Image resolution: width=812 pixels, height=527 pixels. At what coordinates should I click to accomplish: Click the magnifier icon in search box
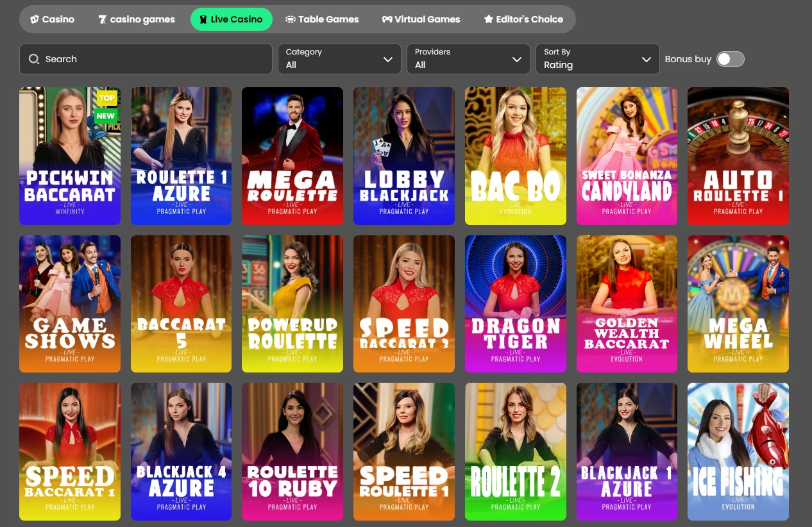34,59
